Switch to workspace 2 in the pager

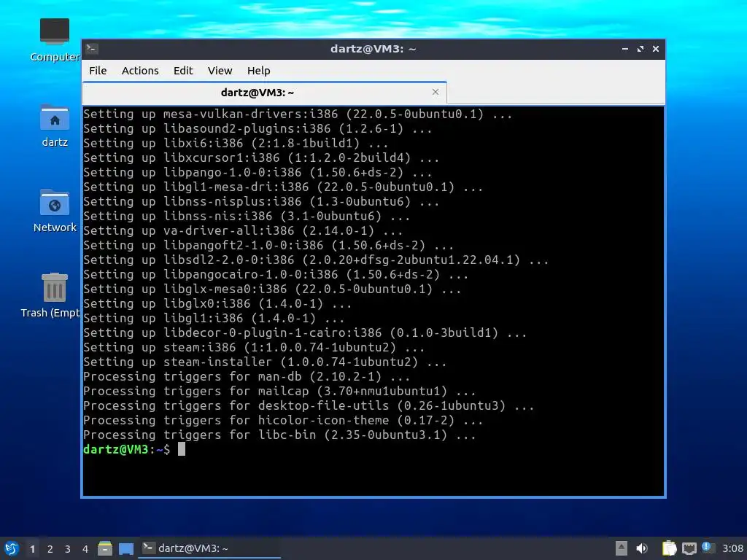click(50, 549)
